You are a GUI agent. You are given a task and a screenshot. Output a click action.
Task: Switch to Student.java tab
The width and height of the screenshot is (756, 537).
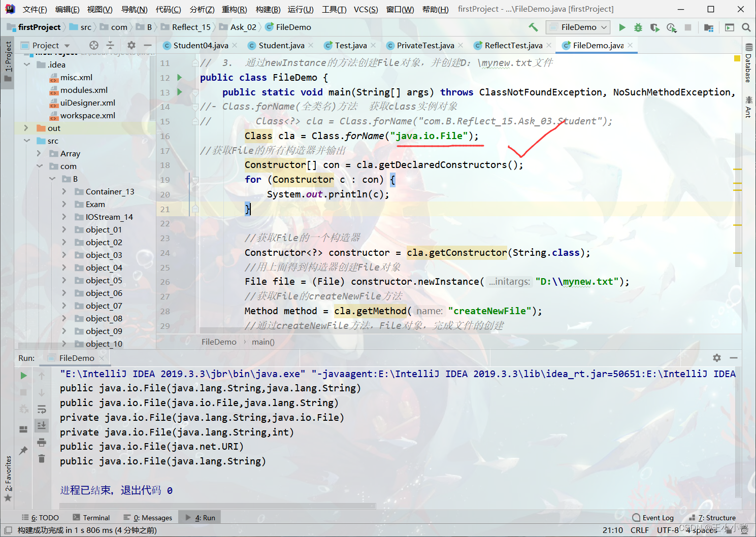click(x=281, y=45)
